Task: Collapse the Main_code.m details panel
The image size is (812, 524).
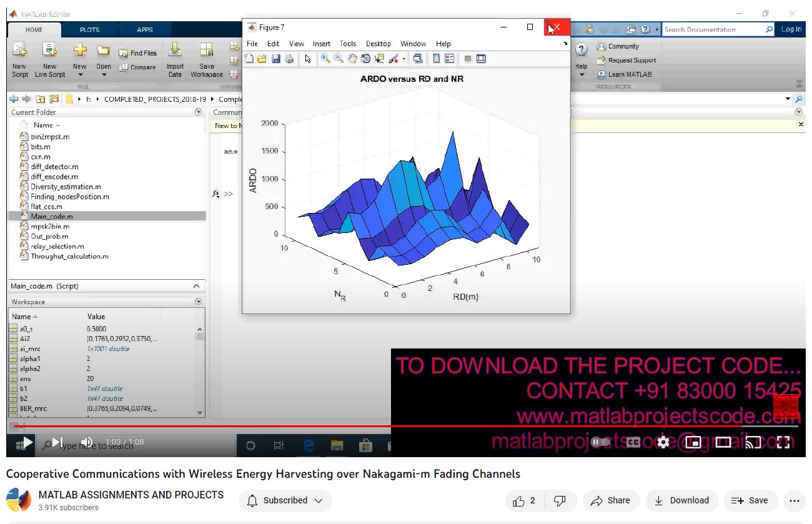Action: click(x=196, y=286)
